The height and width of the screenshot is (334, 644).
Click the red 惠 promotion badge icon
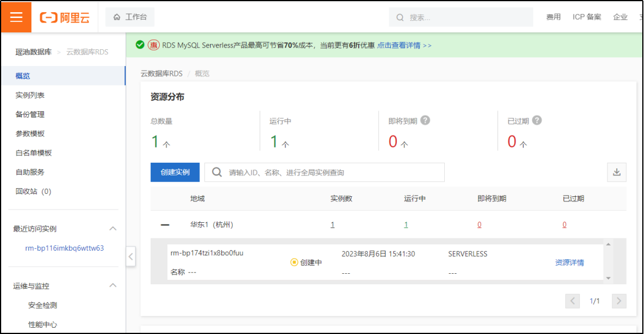pos(153,45)
